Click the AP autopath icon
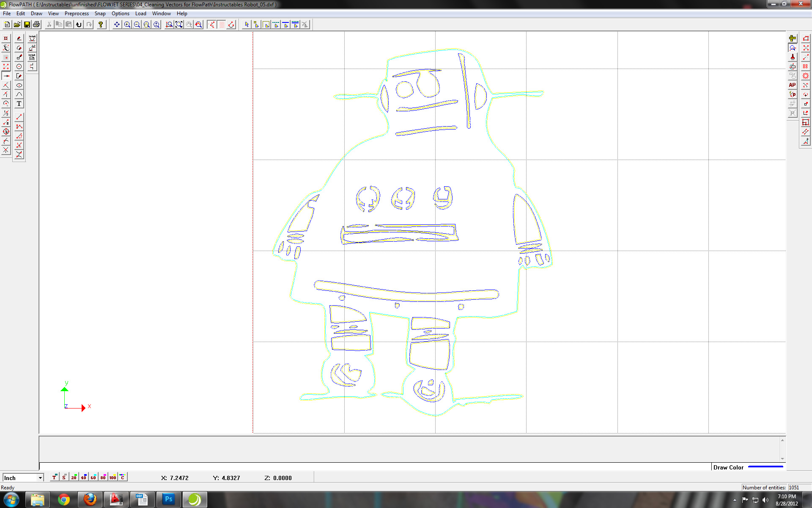This screenshot has width=812, height=508. [x=792, y=85]
